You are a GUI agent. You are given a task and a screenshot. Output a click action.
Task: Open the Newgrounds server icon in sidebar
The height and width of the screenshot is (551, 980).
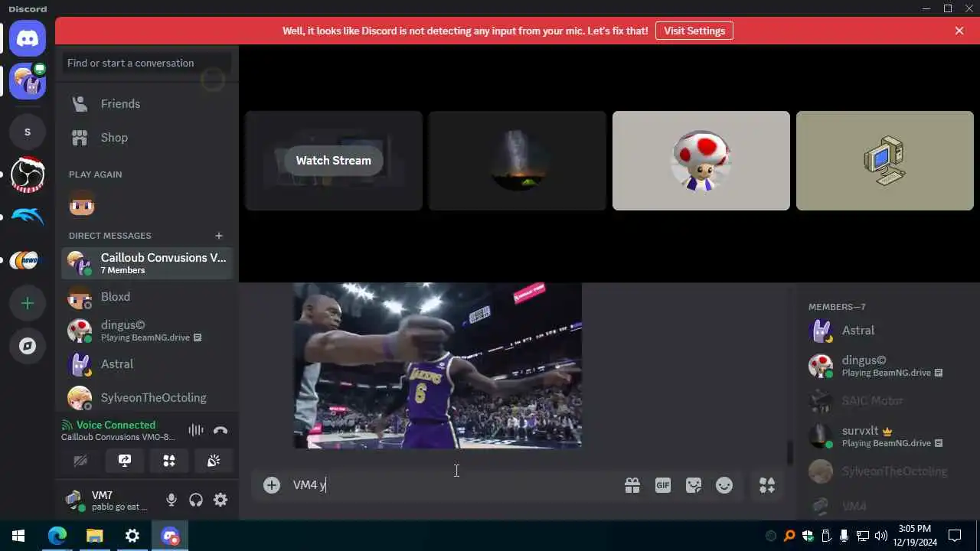pos(28,260)
